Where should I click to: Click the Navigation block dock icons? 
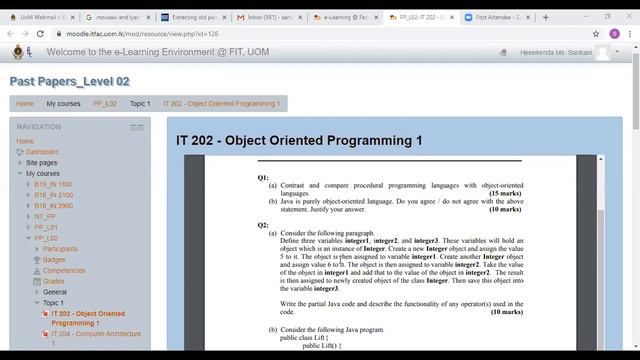coord(137,127)
